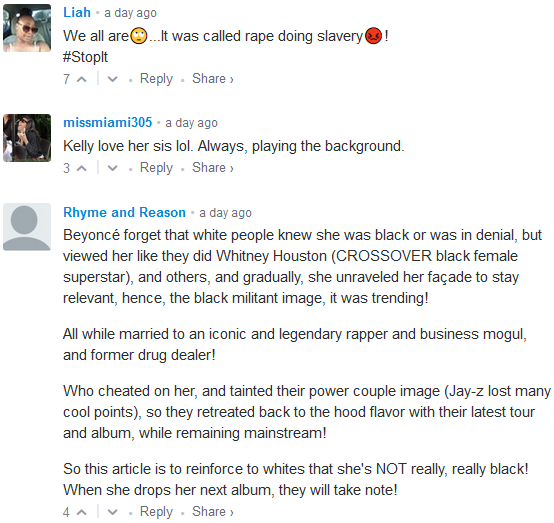Image resolution: width=554 pixels, height=523 pixels.
Task: Reply to Rhyme and Reason's comment
Action: pyautogui.click(x=156, y=512)
